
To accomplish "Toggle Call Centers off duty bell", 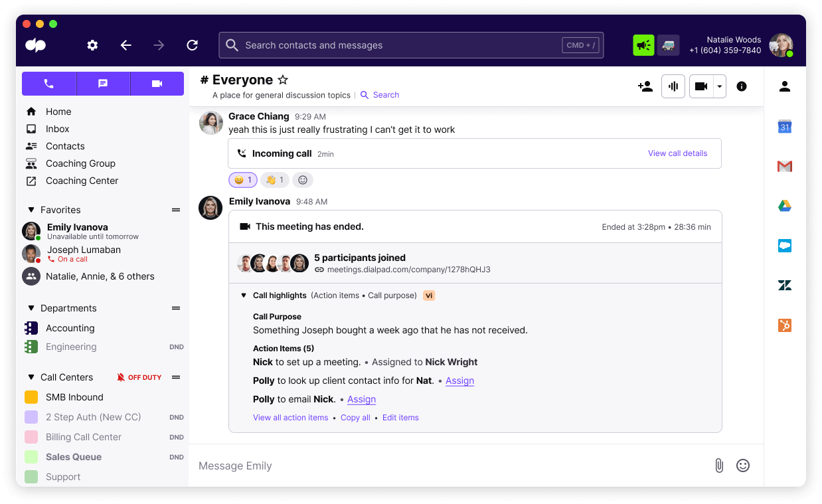I will coord(121,377).
